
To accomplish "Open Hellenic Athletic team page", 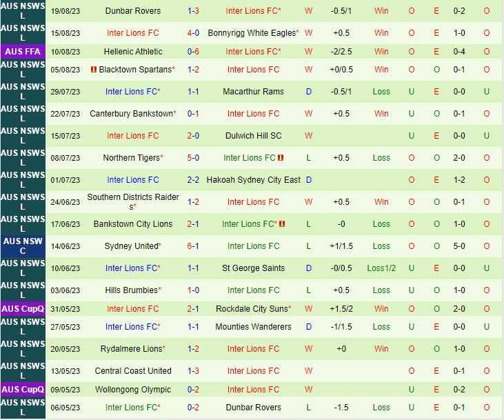I will 133,52.
